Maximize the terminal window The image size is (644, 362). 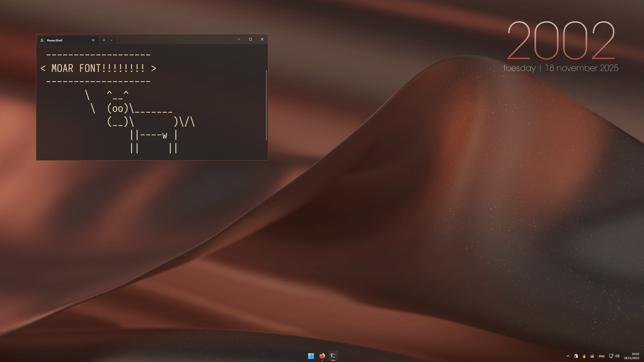[x=251, y=39]
